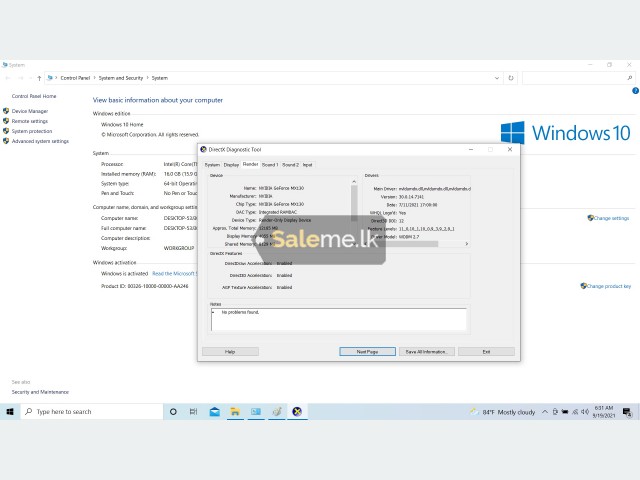Switch to the Sound 2 tab
640x480 pixels.
(290, 165)
